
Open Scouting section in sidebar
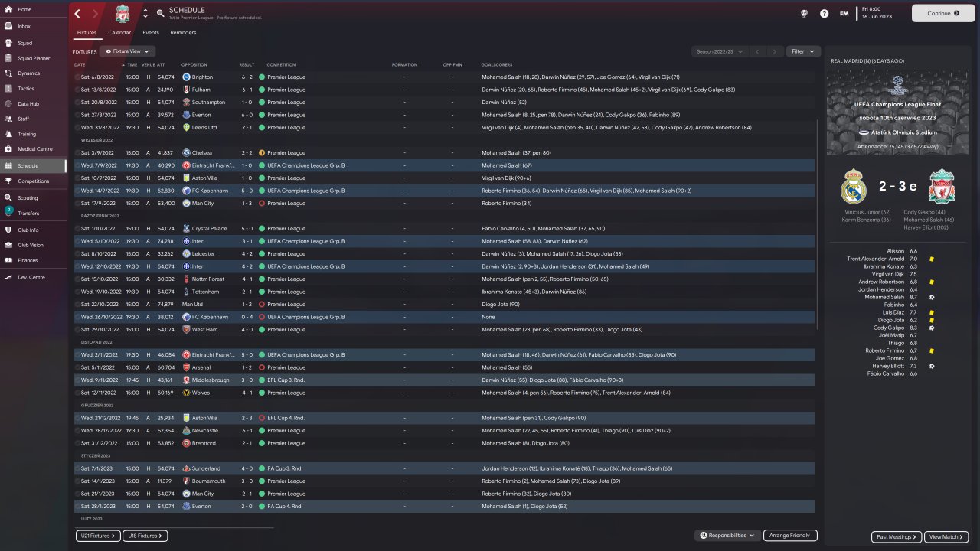tap(28, 197)
